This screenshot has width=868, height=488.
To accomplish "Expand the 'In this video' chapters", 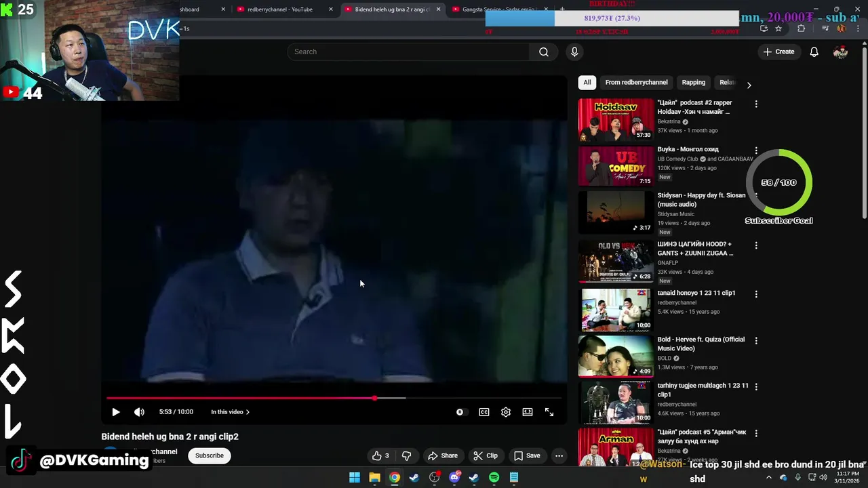I will (230, 412).
